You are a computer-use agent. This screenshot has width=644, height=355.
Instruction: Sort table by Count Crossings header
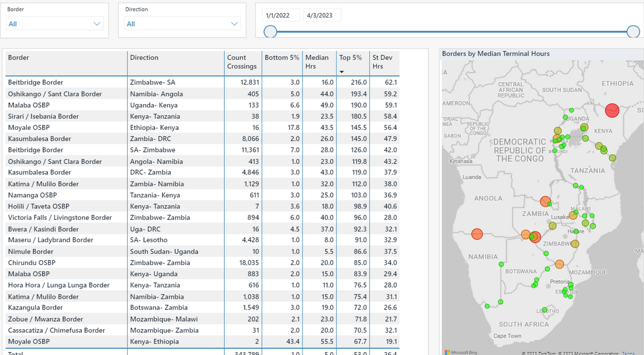pos(242,63)
